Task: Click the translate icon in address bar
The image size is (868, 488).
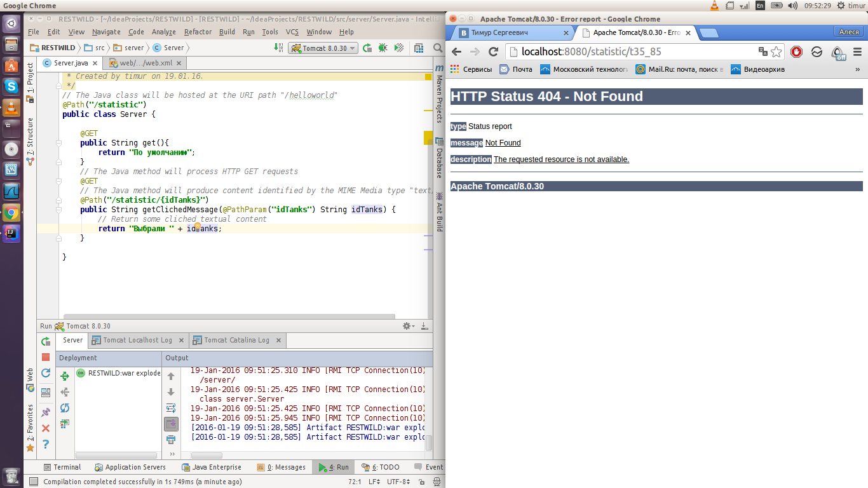Action: pos(763,52)
